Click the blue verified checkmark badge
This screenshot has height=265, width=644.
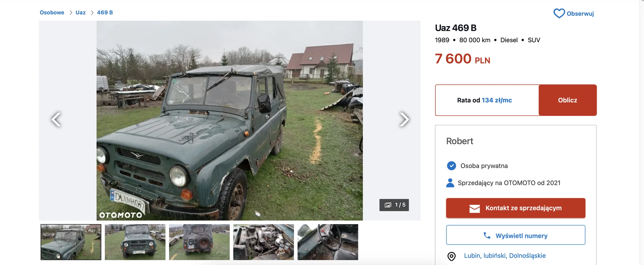tap(451, 166)
